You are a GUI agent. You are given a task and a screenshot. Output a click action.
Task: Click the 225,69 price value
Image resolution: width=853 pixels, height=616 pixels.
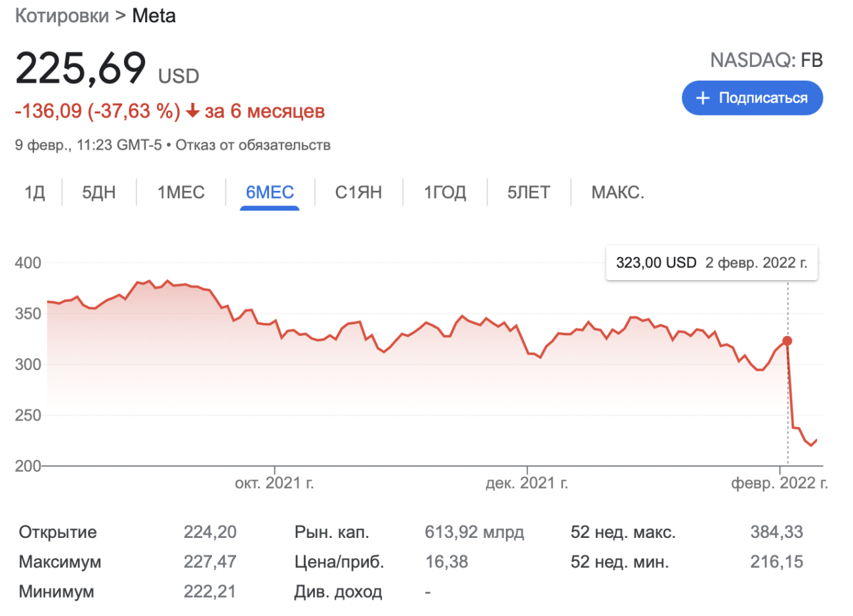click(81, 68)
